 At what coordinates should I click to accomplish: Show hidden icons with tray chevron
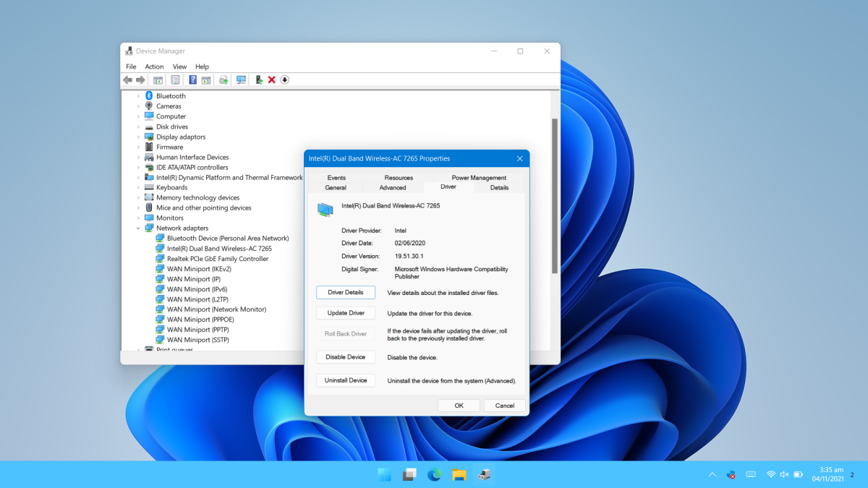[x=712, y=474]
